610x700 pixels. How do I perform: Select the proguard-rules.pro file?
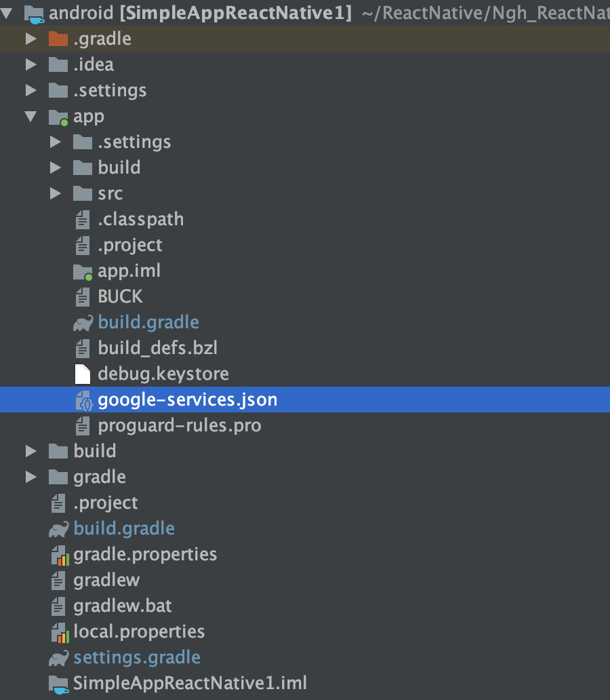tap(179, 426)
